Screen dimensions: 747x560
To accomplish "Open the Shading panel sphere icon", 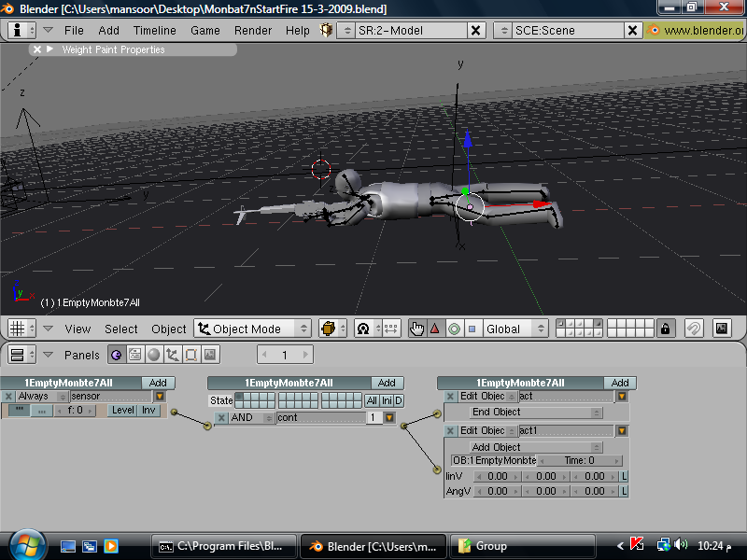I will point(154,355).
